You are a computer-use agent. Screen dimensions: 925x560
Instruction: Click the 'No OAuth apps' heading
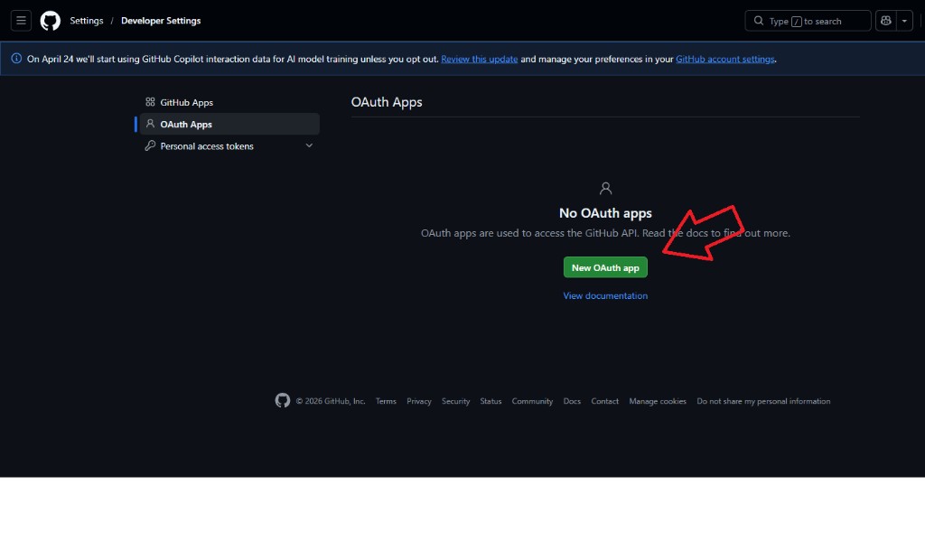(605, 213)
